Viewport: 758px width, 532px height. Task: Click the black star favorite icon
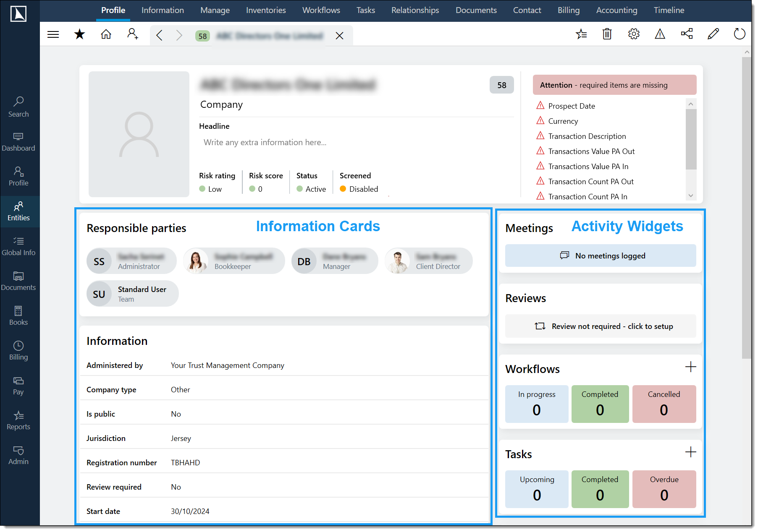pos(79,34)
